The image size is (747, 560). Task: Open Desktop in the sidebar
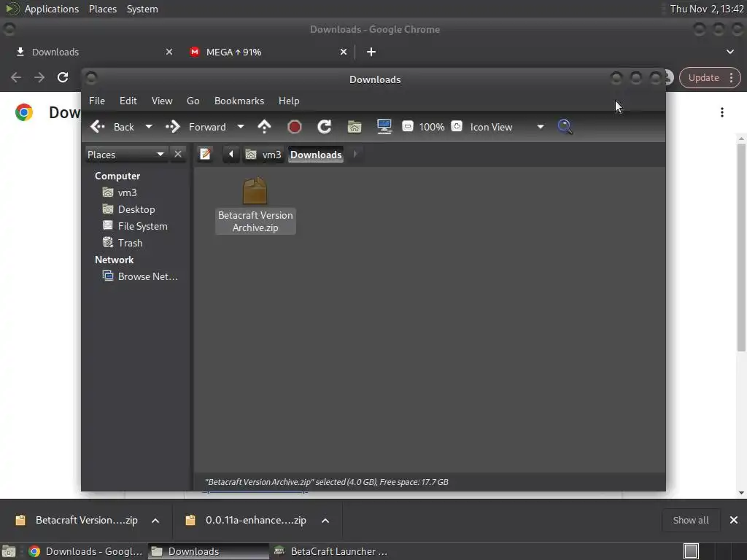click(128, 209)
